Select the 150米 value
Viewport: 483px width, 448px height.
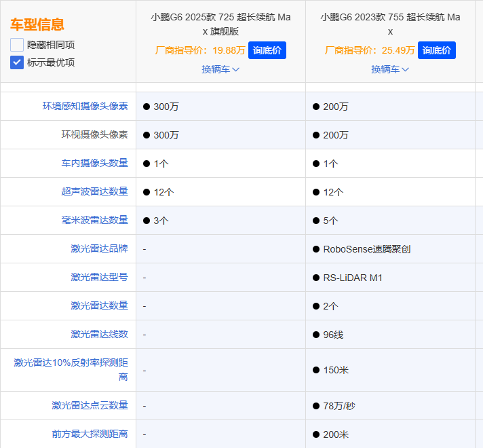pos(336,370)
